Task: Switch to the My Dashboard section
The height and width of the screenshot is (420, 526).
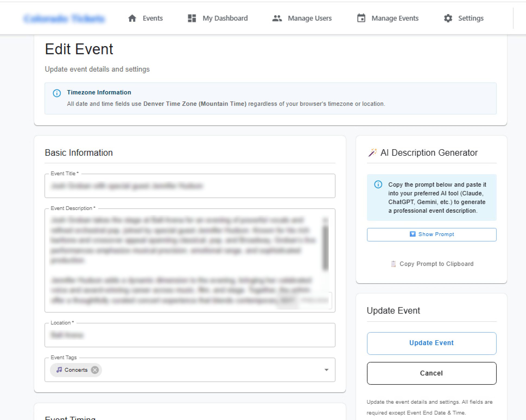Action: [x=225, y=18]
